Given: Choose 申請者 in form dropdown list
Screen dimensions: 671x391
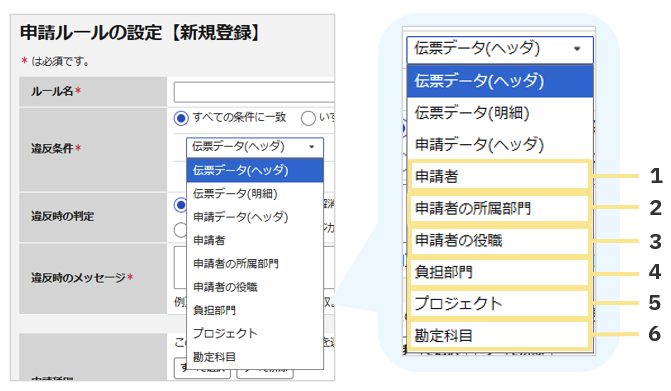Looking at the screenshot, I should [x=255, y=240].
